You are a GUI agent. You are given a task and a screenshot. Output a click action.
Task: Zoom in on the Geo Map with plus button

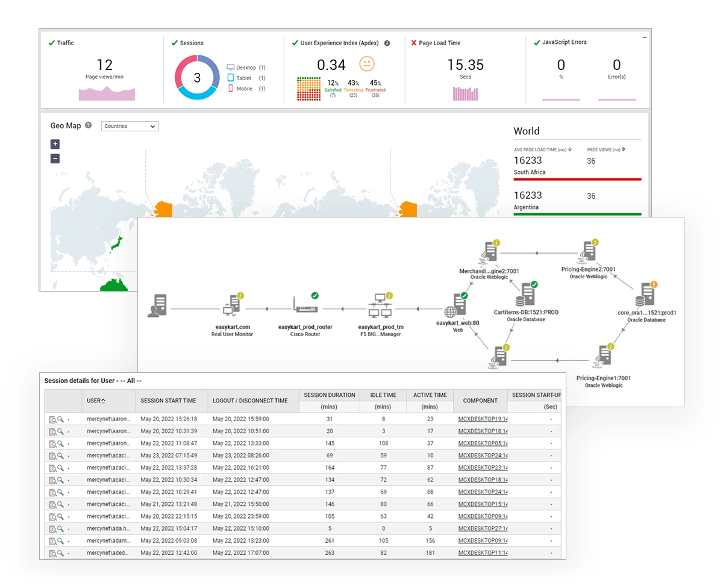(x=55, y=144)
